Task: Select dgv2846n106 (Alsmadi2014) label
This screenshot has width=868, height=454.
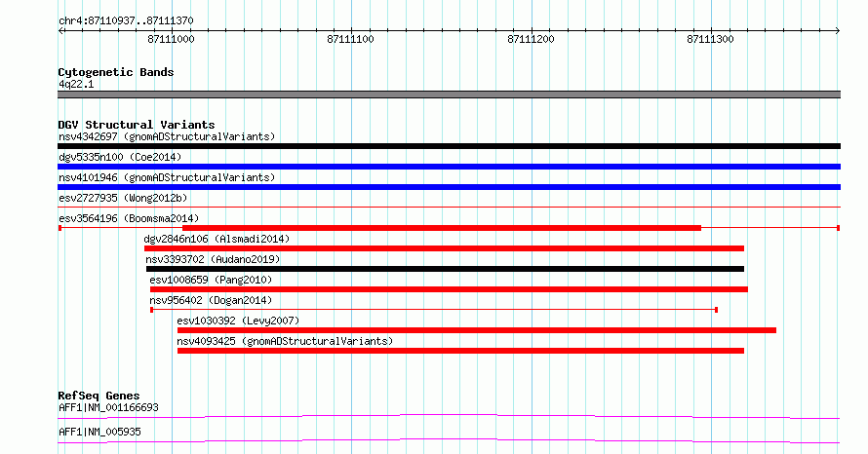Action: click(217, 239)
